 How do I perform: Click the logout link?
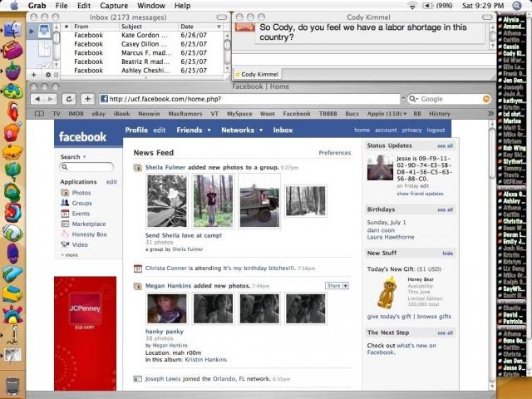click(x=436, y=130)
